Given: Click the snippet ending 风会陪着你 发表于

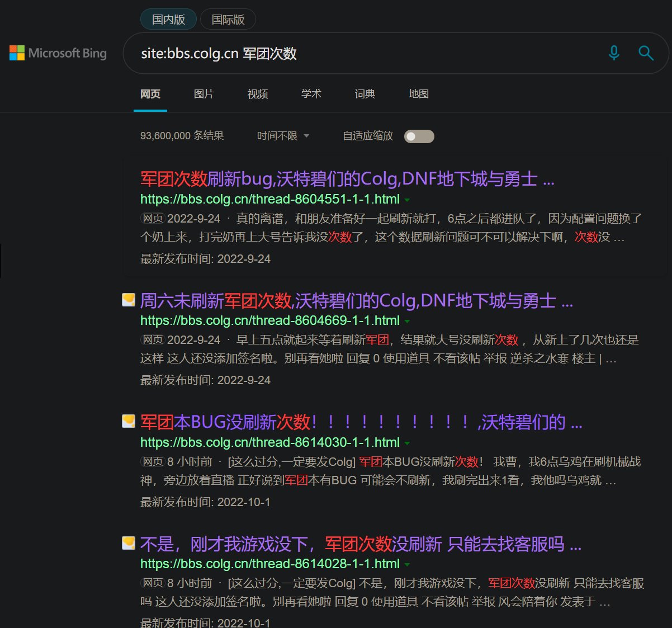Looking at the screenshot, I should tap(392, 592).
